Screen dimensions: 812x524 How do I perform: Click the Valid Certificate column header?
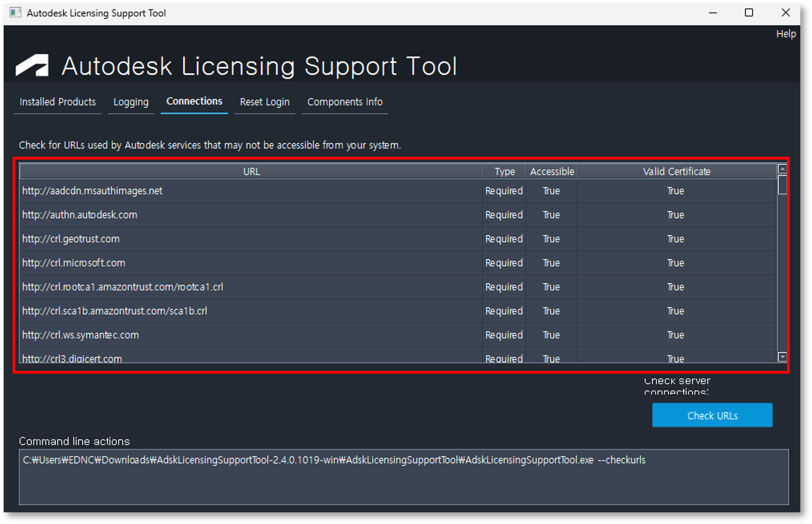677,171
